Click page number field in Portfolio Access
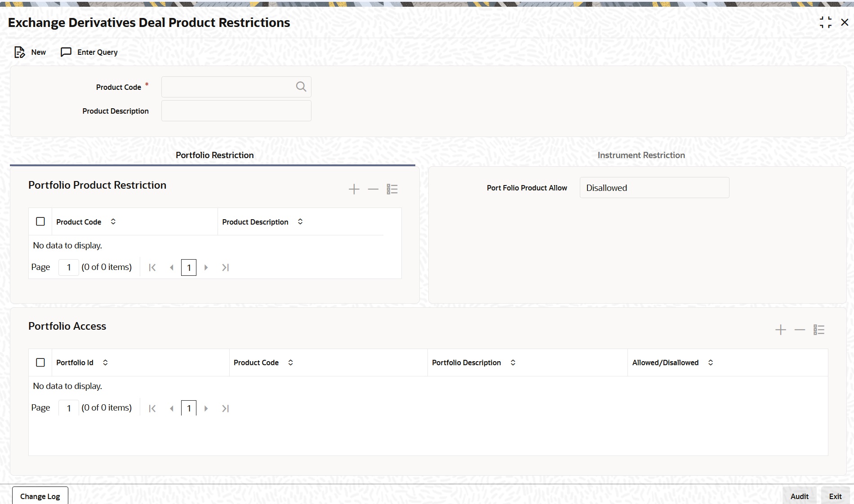 [69, 408]
